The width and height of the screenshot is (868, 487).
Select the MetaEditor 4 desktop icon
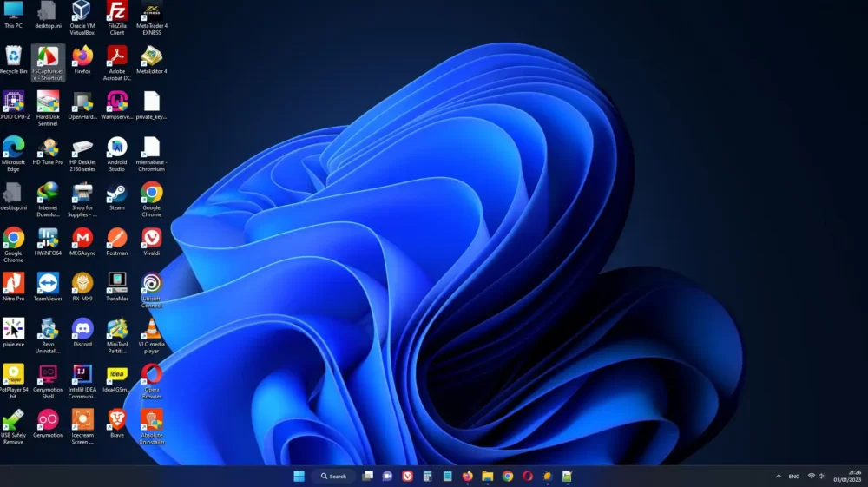point(152,60)
